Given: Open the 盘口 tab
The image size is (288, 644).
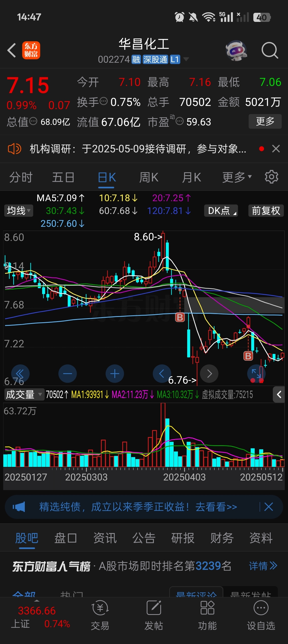Looking at the screenshot, I should pos(66,538).
